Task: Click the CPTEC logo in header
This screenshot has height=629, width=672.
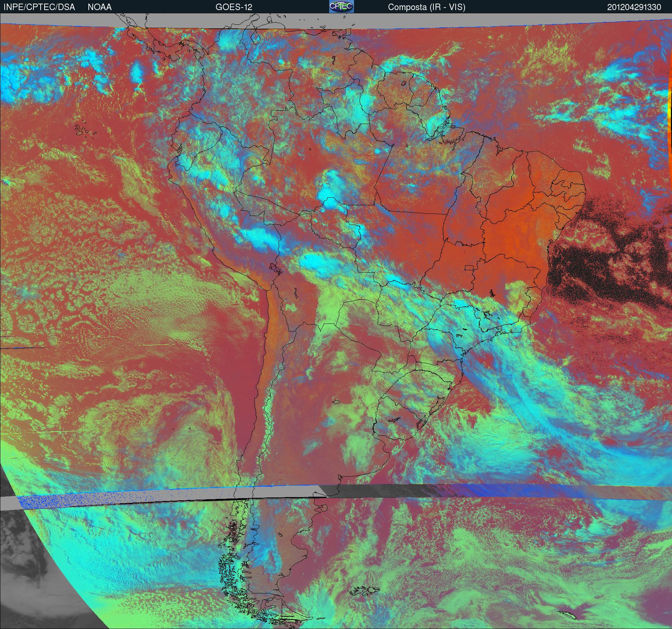Action: 341,6
